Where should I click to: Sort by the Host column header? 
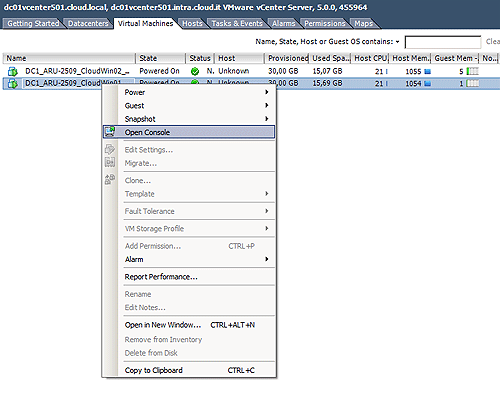(240, 58)
